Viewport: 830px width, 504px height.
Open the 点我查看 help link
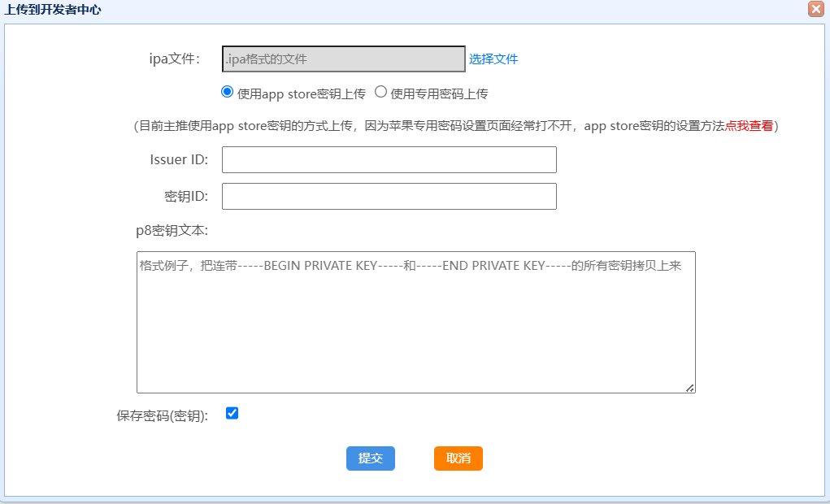pos(749,126)
